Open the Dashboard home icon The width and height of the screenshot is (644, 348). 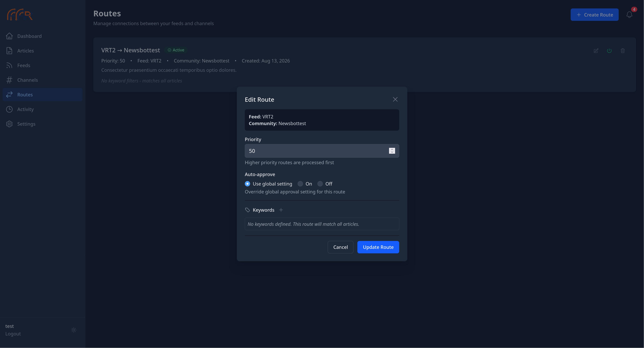pos(9,36)
